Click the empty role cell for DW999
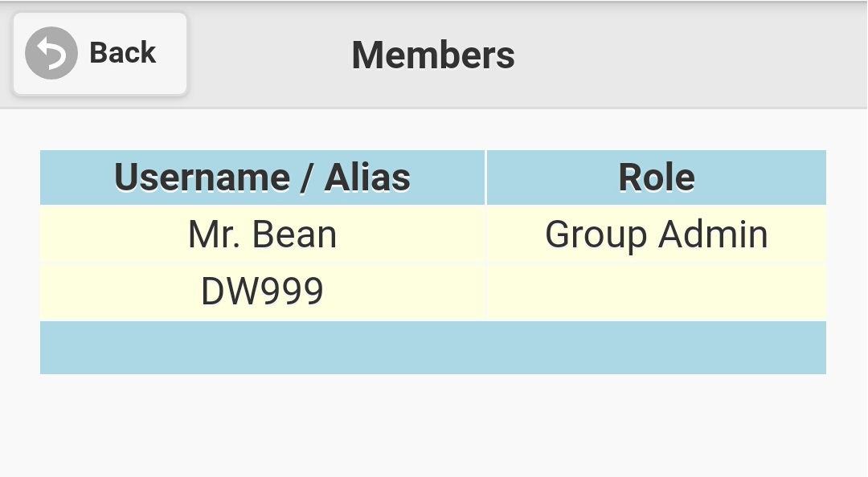The width and height of the screenshot is (868, 477). [656, 291]
